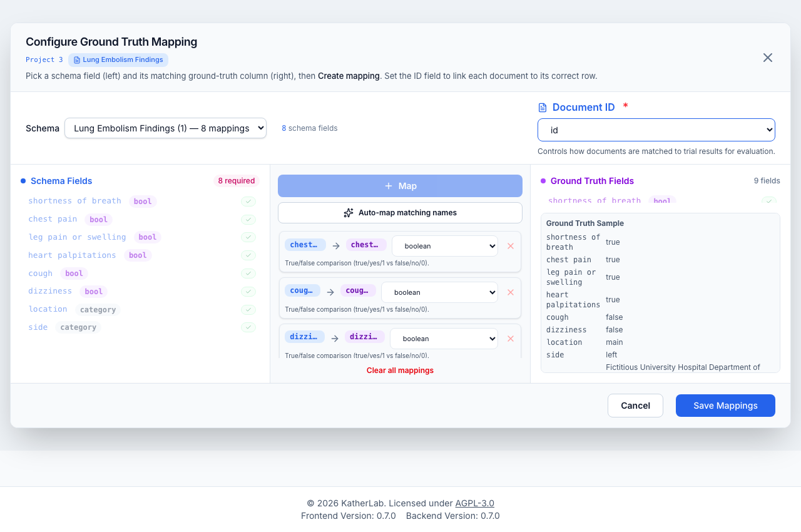This screenshot has height=532, width=801.
Task: Toggle checkmark for shortness of breath field
Action: click(248, 202)
